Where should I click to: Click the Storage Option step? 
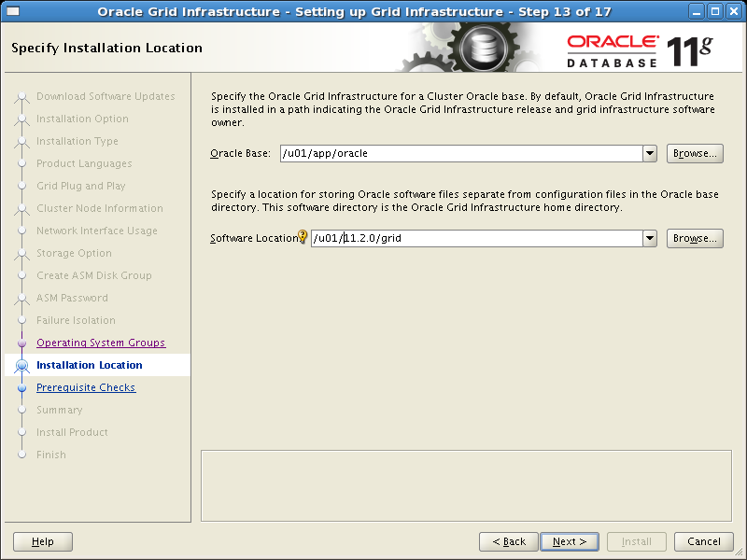click(74, 253)
